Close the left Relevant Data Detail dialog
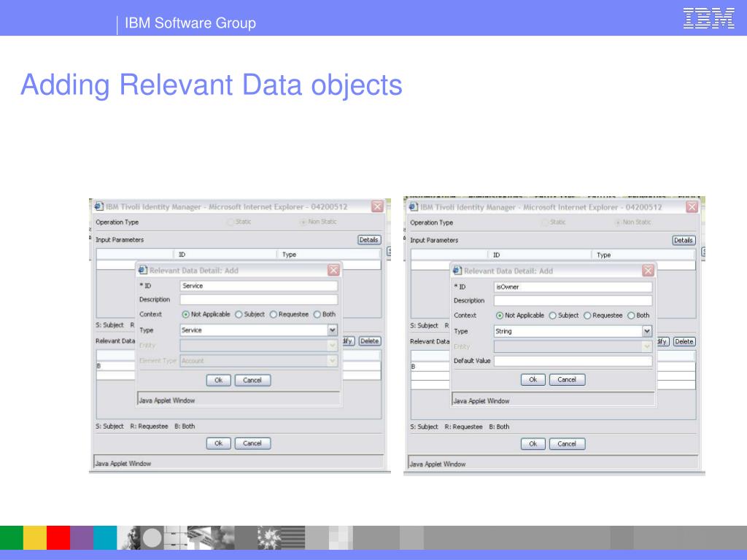 tap(333, 271)
